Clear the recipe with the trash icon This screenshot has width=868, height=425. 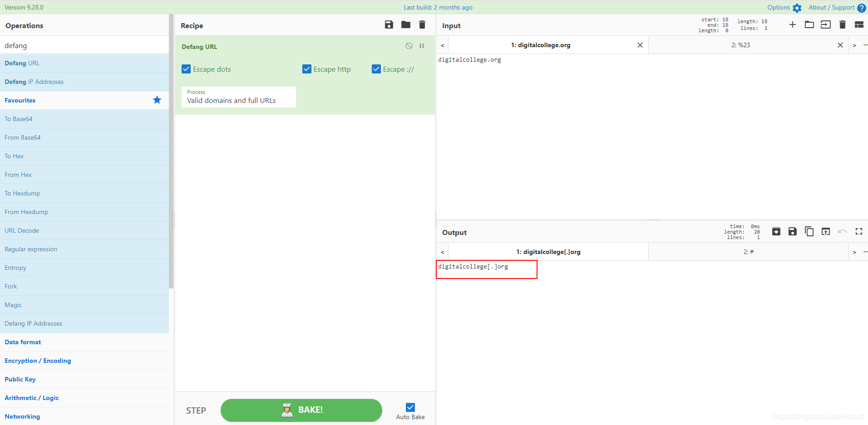point(422,25)
